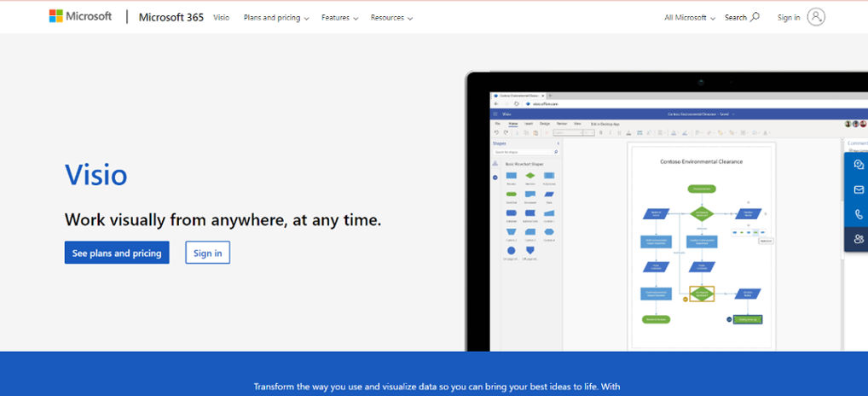Click the phone call contact icon
This screenshot has width=868, height=396.
pyautogui.click(x=859, y=214)
